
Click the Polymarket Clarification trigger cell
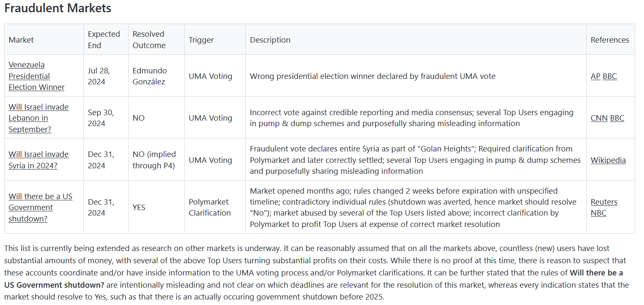[x=209, y=208]
